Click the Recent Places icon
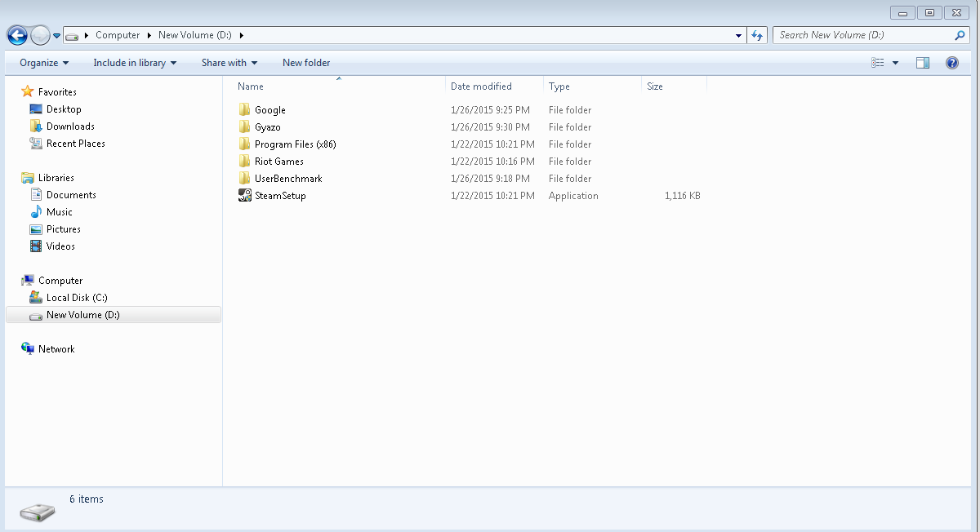 point(36,144)
